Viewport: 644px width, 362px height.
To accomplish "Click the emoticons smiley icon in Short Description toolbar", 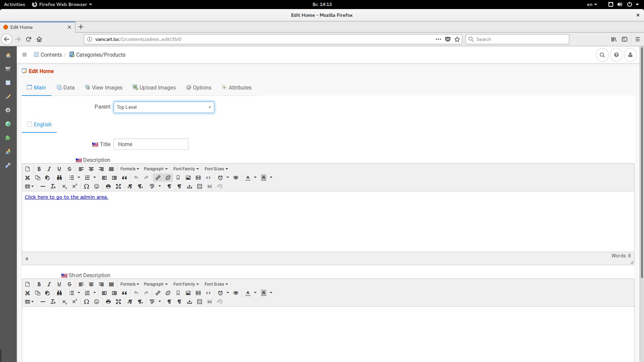I will point(97,302).
